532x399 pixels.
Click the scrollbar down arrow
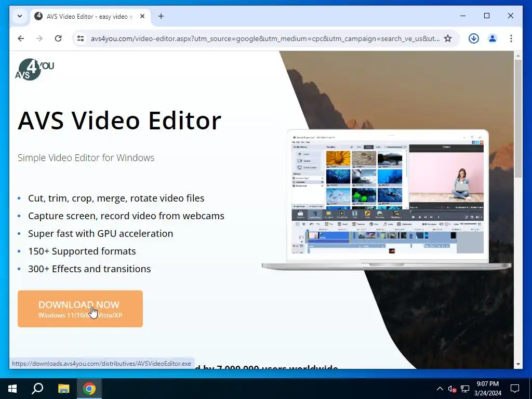tap(518, 364)
